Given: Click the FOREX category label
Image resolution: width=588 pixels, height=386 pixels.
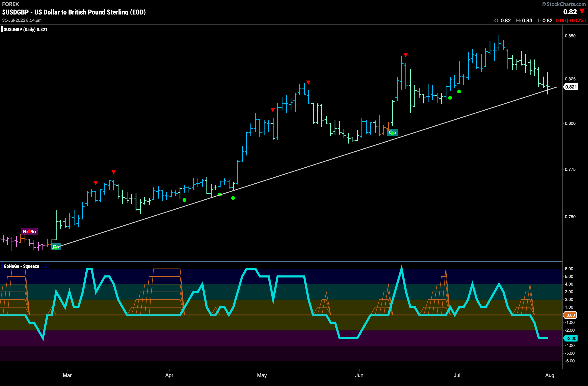Looking at the screenshot, I should coord(10,4).
